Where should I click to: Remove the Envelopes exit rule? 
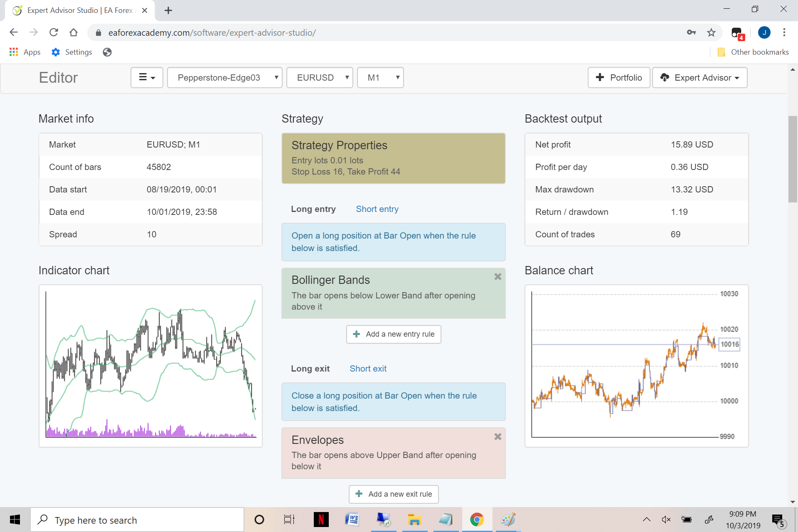(498, 437)
